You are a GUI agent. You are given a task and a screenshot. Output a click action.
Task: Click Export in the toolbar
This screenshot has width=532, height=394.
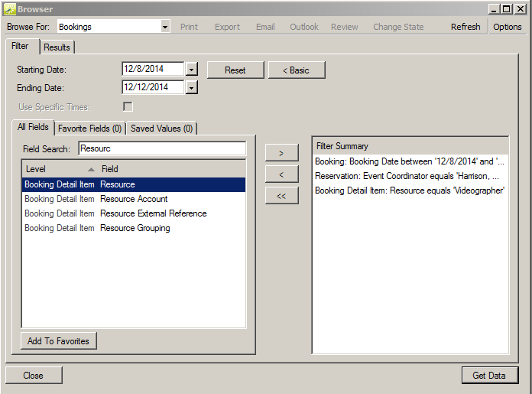(227, 27)
